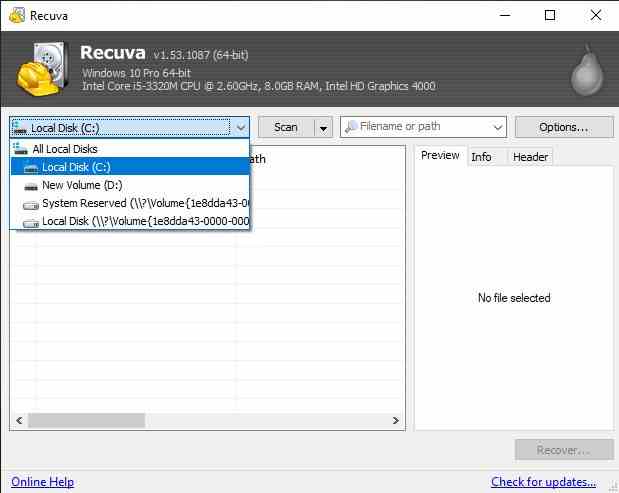Click the Check for updates... link
619x493 pixels.
point(543,482)
